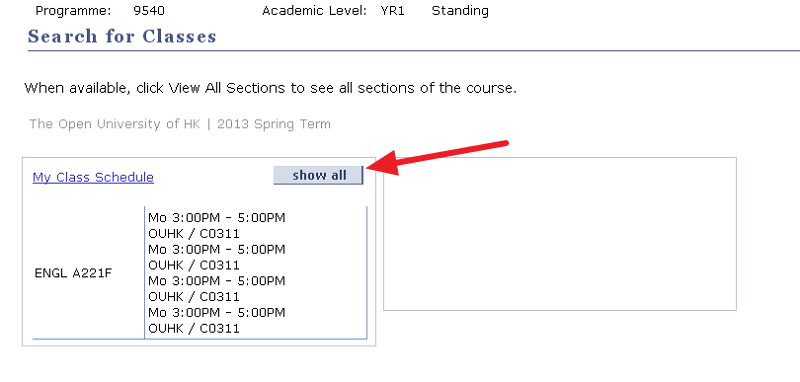Image resolution: width=800 pixels, height=382 pixels.
Task: Click the Programme label
Action: coord(73,11)
